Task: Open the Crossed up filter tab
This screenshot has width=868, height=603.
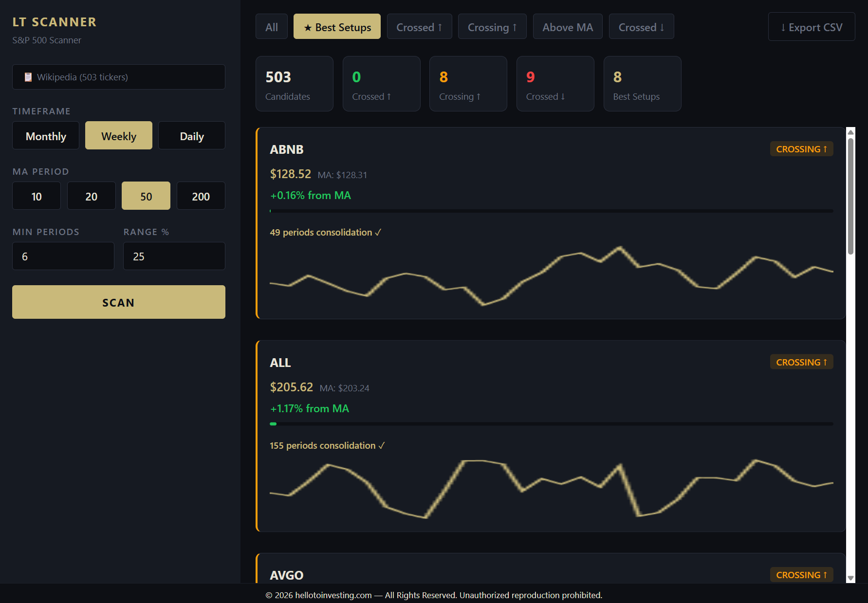Action: (419, 27)
